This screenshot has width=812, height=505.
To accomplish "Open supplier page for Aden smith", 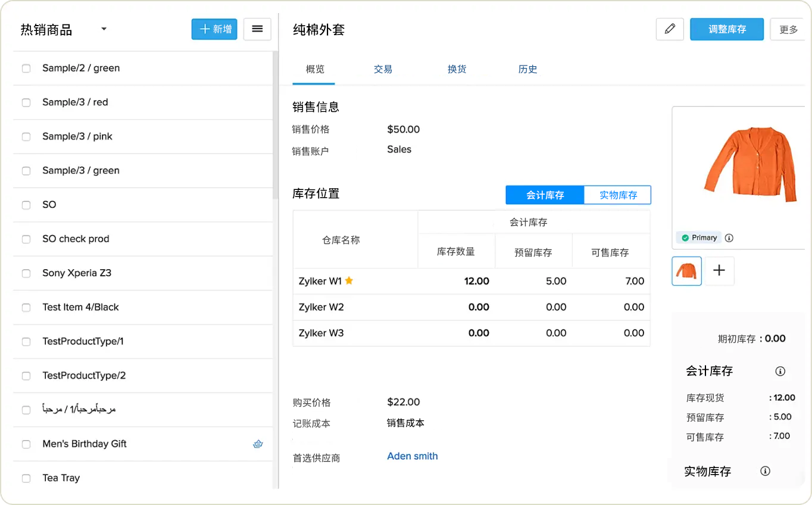I will point(412,456).
